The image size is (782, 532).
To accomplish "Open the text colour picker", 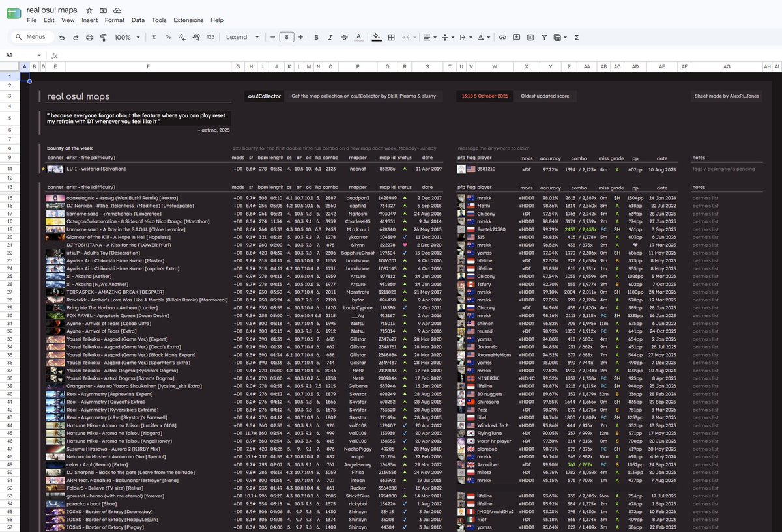I will 359,38.
